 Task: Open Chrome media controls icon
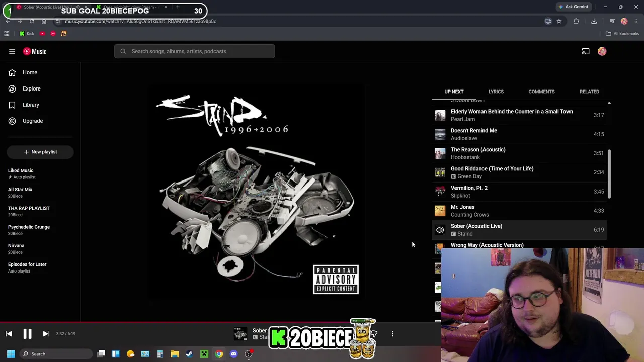click(x=612, y=21)
